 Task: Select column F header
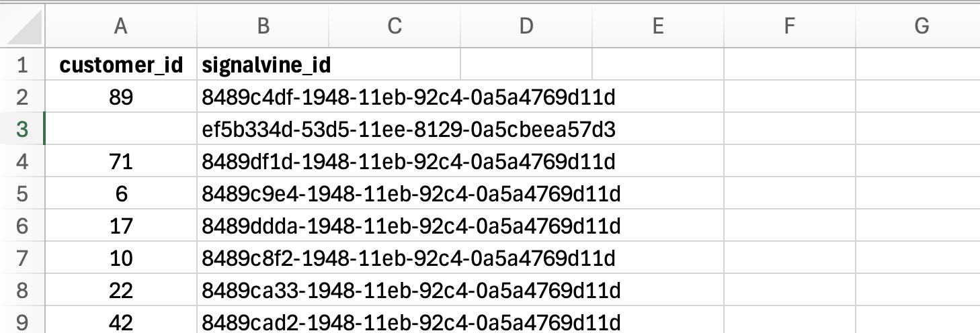pyautogui.click(x=789, y=26)
